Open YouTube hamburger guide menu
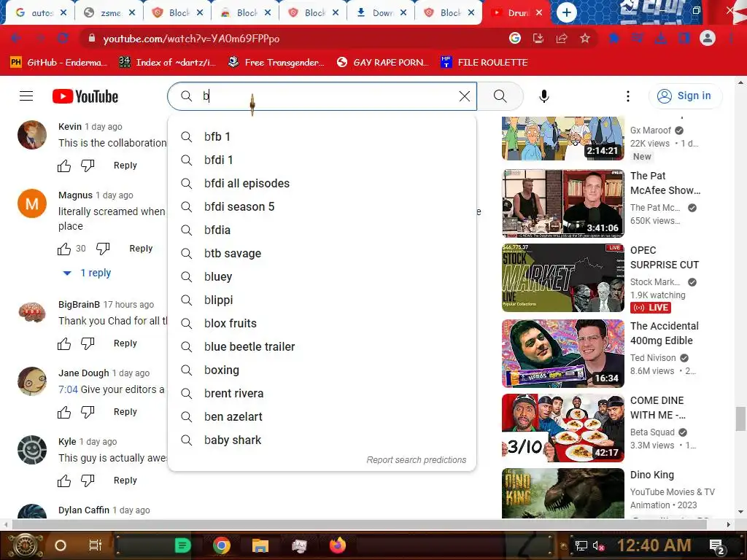Screen dimensions: 747x560 click(26, 96)
